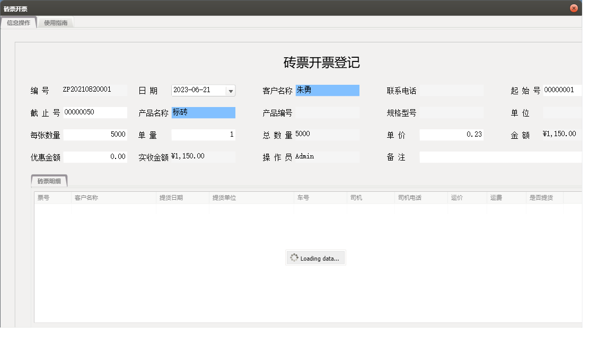The image size is (615, 364).
Task: Click the 单量 input field
Action: pos(203,135)
